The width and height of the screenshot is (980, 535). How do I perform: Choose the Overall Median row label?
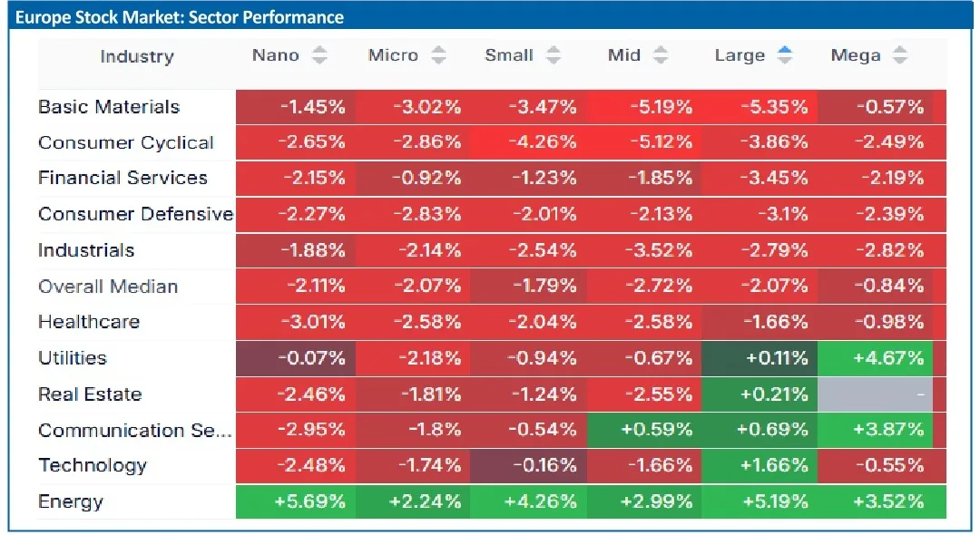(108, 287)
